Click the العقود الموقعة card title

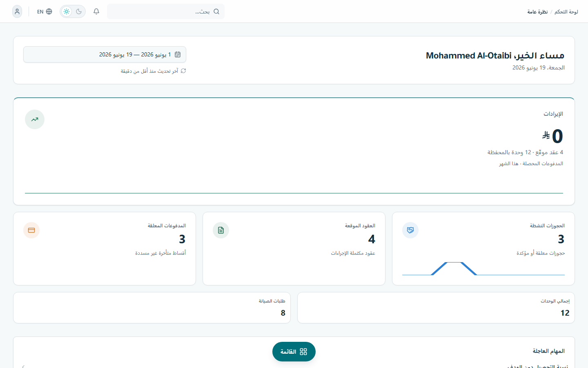coord(360,226)
